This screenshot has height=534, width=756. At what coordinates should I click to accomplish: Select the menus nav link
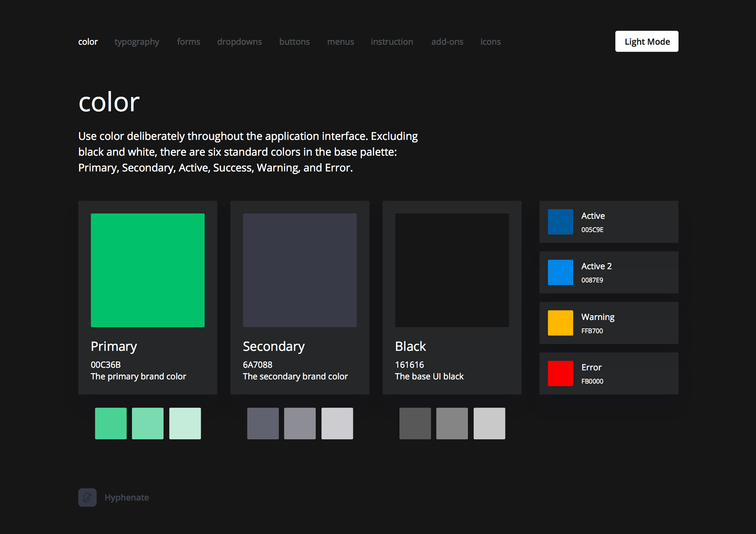pos(340,42)
